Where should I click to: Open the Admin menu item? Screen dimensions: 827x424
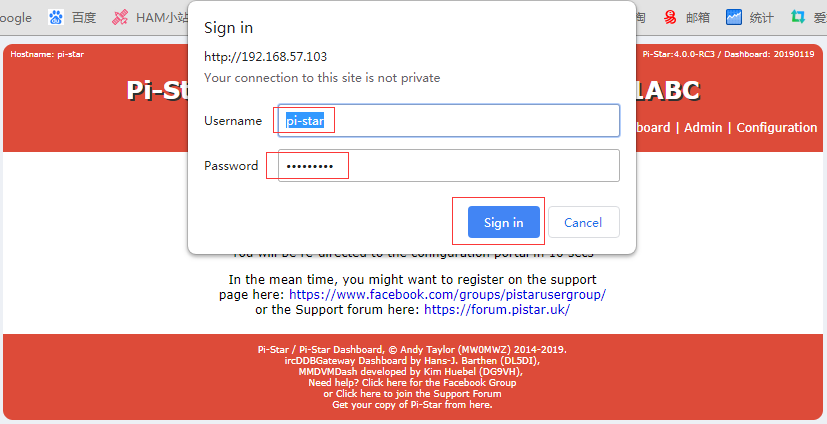point(703,128)
